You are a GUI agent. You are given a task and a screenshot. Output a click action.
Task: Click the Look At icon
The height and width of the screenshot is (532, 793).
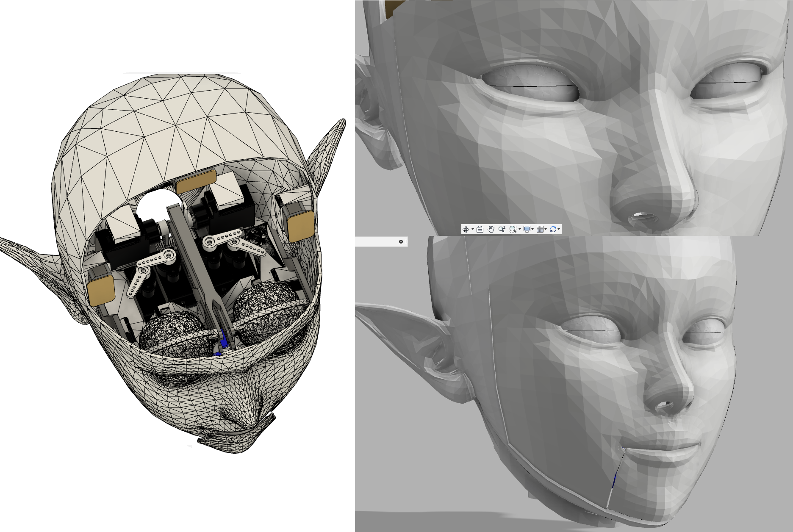(x=480, y=229)
